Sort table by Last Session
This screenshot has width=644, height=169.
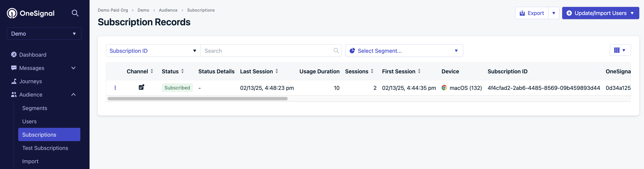[x=277, y=71]
